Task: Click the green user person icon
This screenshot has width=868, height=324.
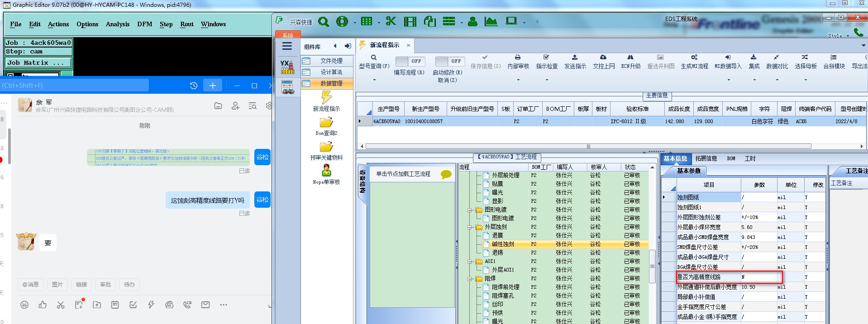Action: 472,21
